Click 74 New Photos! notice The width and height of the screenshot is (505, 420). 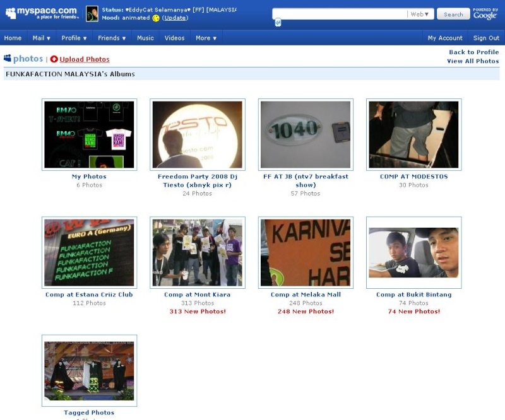pyautogui.click(x=414, y=312)
